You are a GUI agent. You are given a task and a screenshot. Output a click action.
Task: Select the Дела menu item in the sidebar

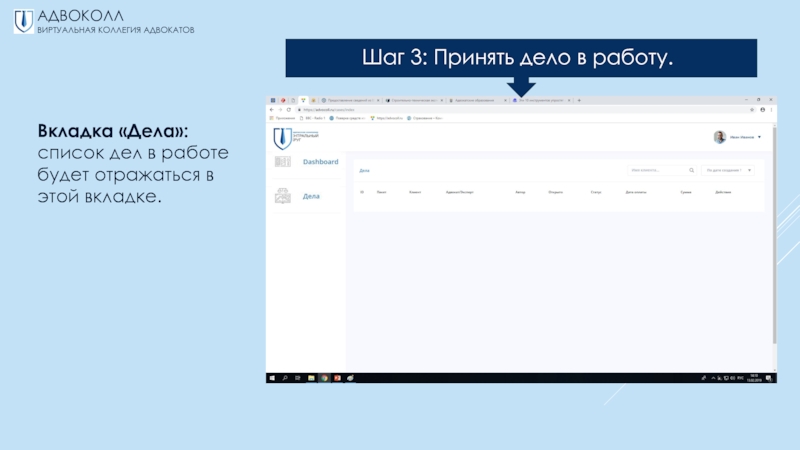[311, 196]
